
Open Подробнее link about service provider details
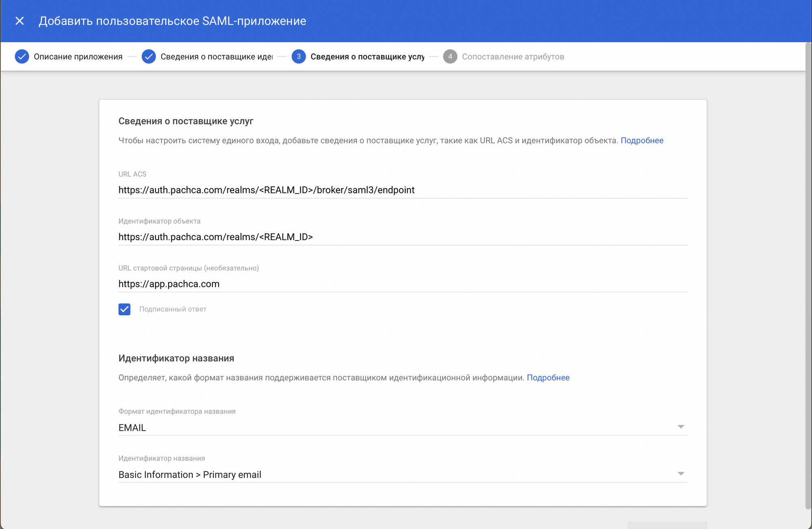[x=642, y=140]
